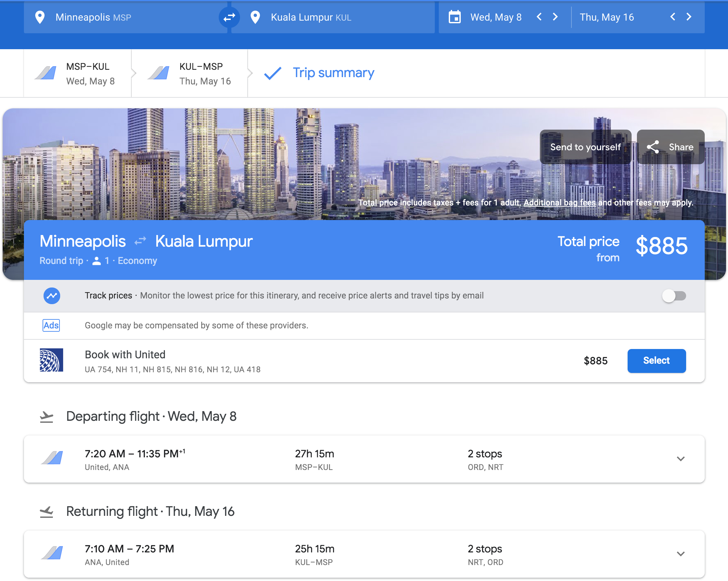Click the passenger count person icon
This screenshot has height=581, width=728.
97,261
